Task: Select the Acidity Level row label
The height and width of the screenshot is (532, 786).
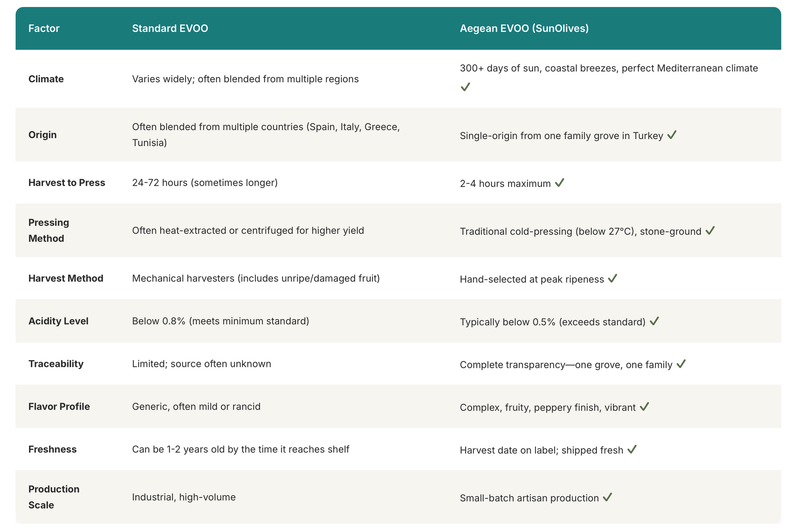Action: pos(59,321)
